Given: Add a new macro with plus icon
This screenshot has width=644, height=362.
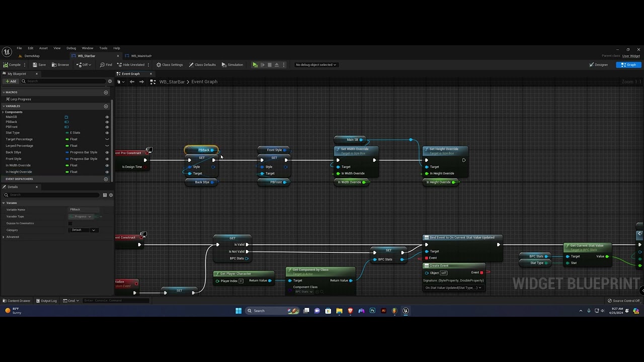Looking at the screenshot, I should pyautogui.click(x=106, y=93).
